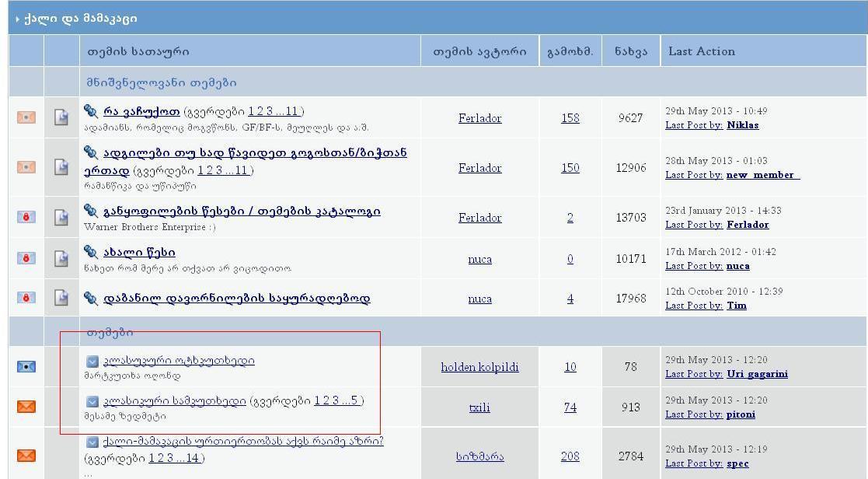Click the blue envelope icon in the holden kolpildi row
This screenshot has height=479, width=868.
pyautogui.click(x=26, y=366)
